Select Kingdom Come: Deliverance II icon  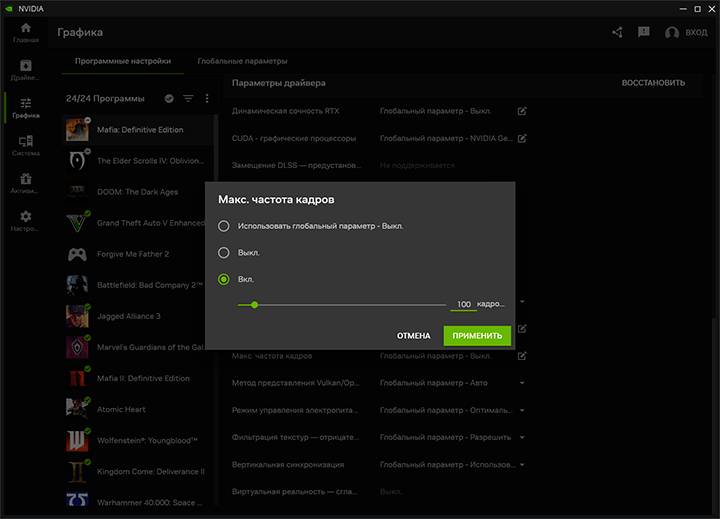pyautogui.click(x=77, y=472)
